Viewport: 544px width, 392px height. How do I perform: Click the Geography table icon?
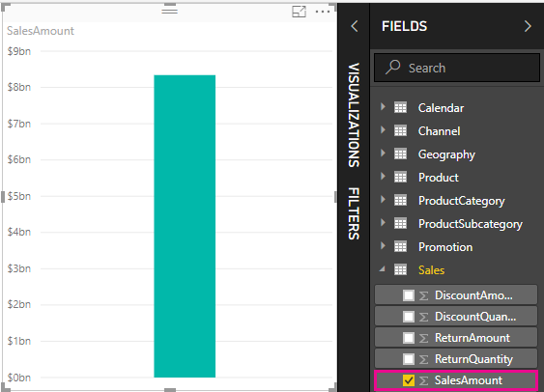400,154
